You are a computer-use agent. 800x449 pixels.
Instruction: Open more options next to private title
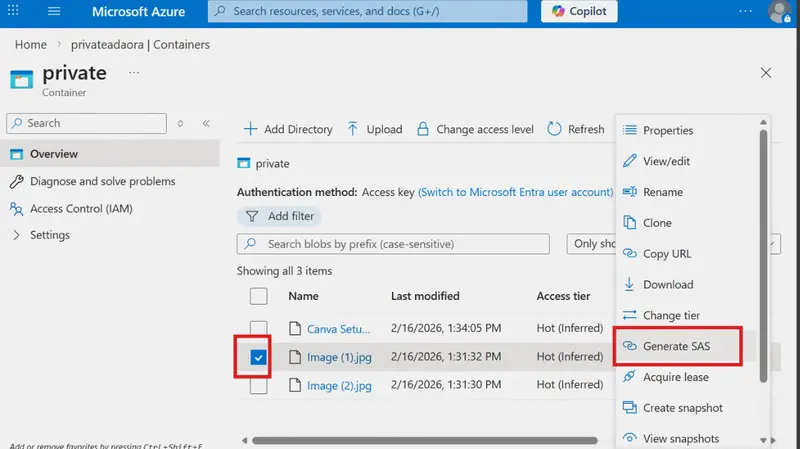[x=134, y=72]
